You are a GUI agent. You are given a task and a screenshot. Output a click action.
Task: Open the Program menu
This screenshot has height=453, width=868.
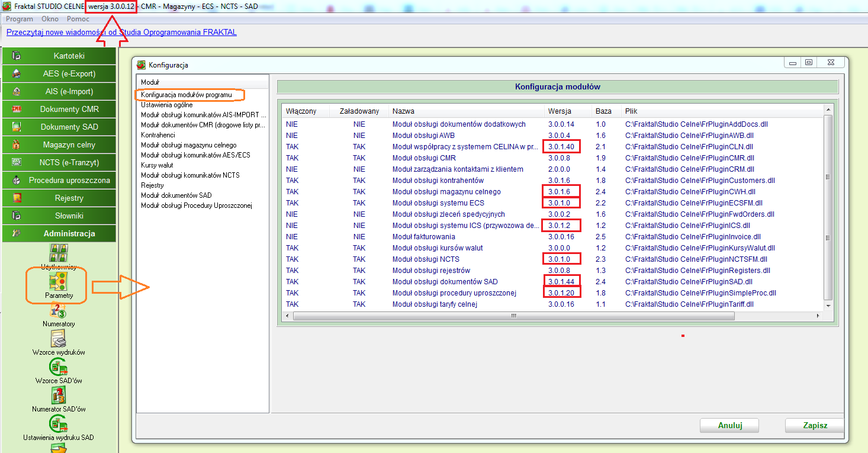pos(20,19)
